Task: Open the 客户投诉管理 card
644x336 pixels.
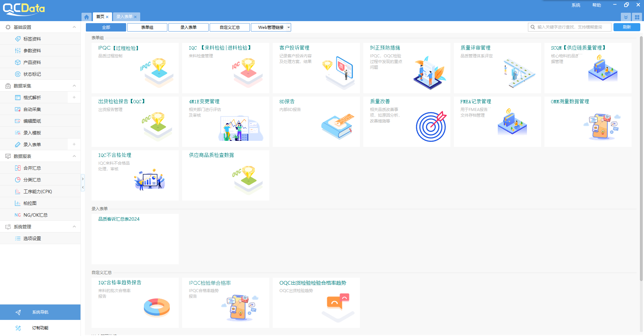Action: point(316,68)
